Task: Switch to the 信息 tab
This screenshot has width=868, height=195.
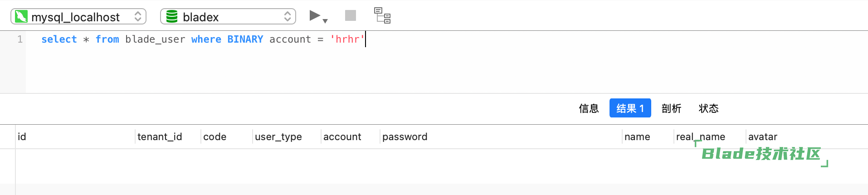Action: click(x=589, y=108)
